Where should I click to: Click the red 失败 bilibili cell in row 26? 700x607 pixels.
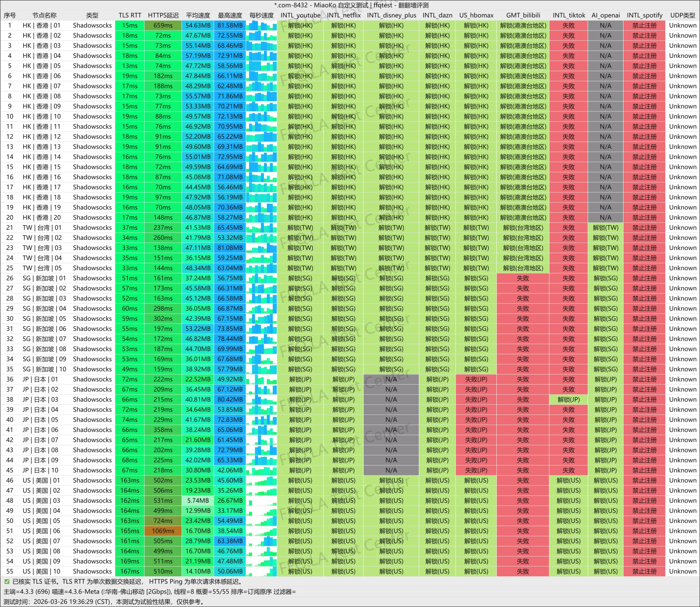coord(523,278)
